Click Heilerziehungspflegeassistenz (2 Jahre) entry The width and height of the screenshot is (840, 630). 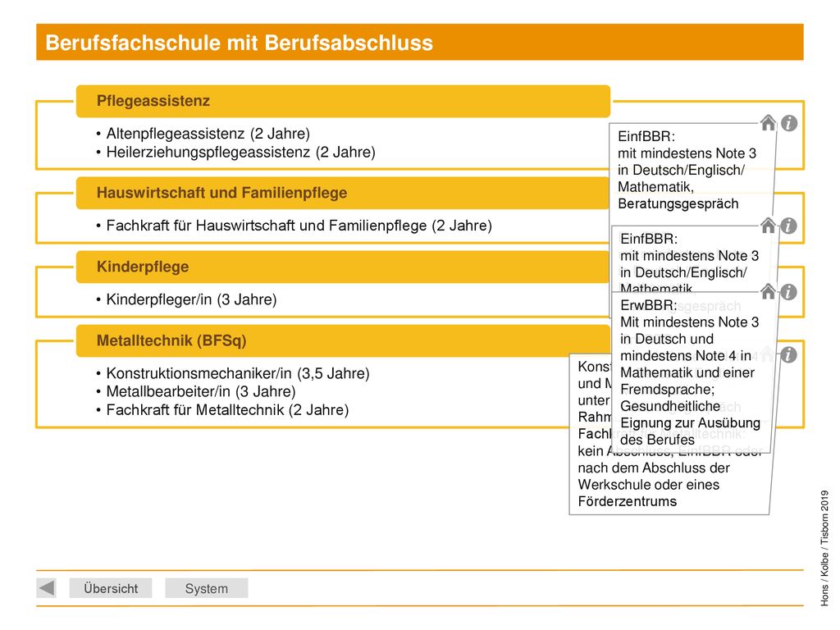[x=240, y=152]
